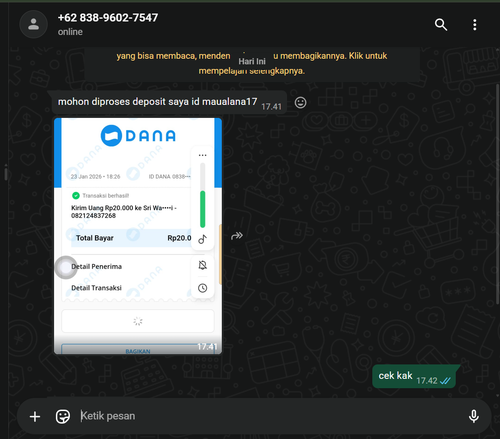Open the contact profile avatar
500x439 pixels.
pyautogui.click(x=33, y=24)
